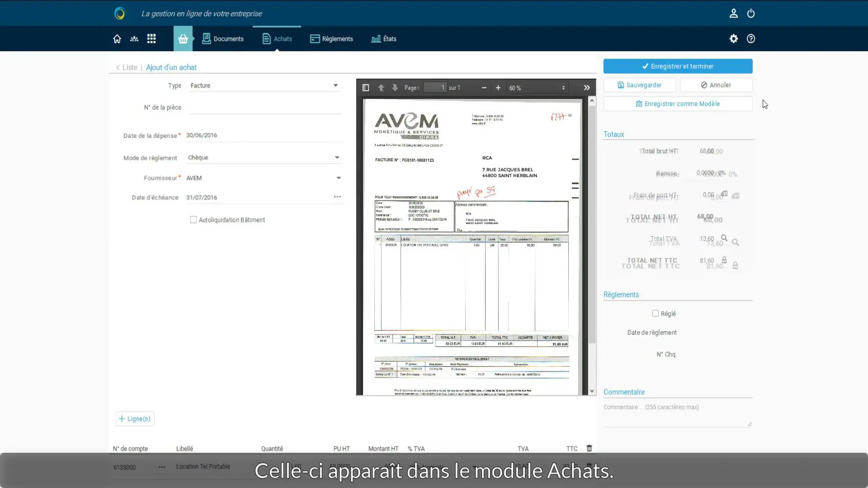
Task: Check the Réglé checkbox
Action: pyautogui.click(x=655, y=313)
